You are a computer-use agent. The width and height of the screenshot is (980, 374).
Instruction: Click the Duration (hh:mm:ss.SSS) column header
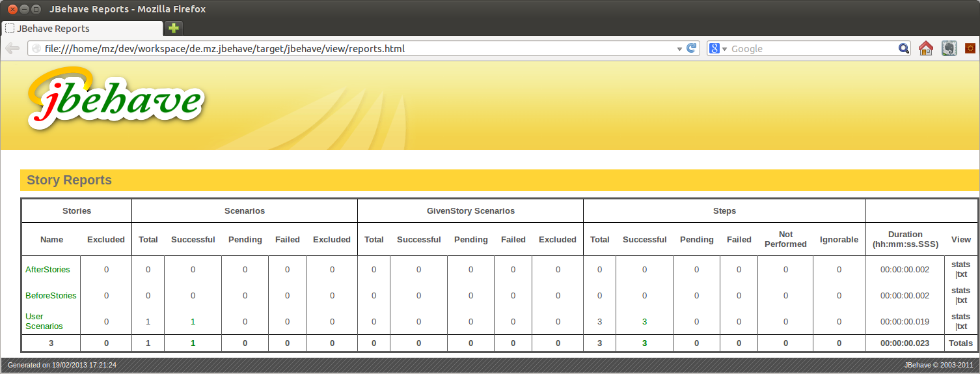tap(905, 239)
